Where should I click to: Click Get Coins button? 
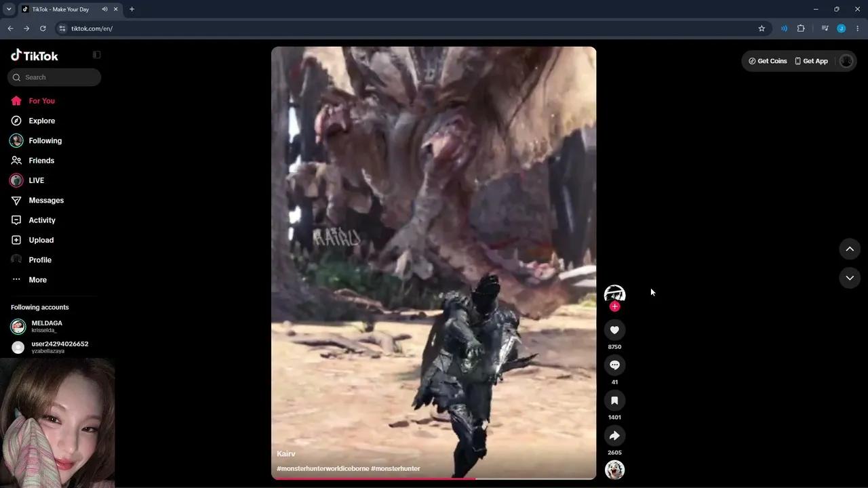tap(768, 61)
